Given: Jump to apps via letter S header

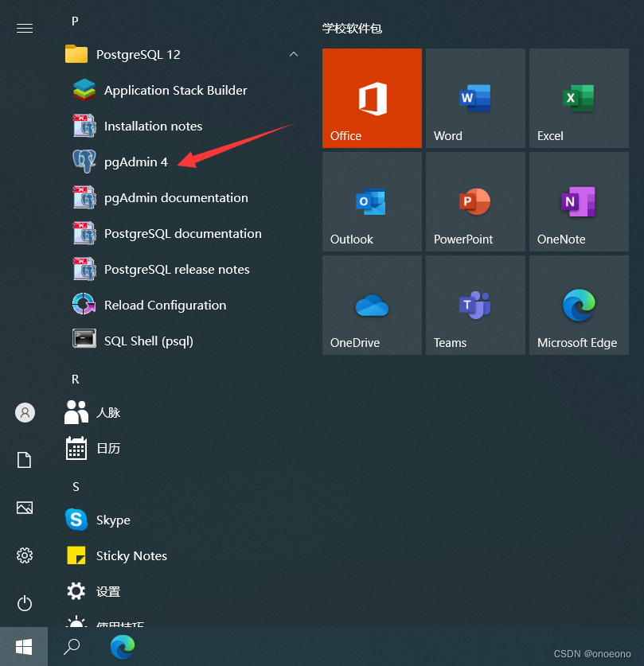Looking at the screenshot, I should pyautogui.click(x=76, y=487).
